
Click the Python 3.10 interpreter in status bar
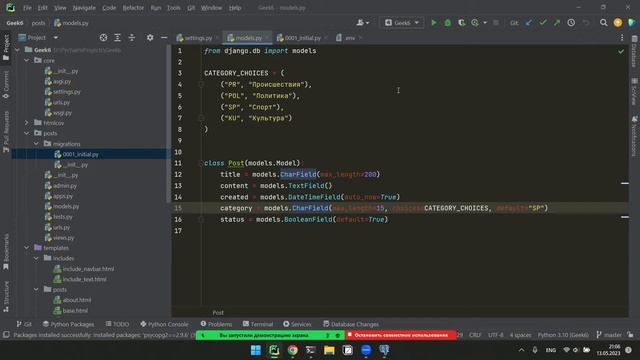point(563,335)
